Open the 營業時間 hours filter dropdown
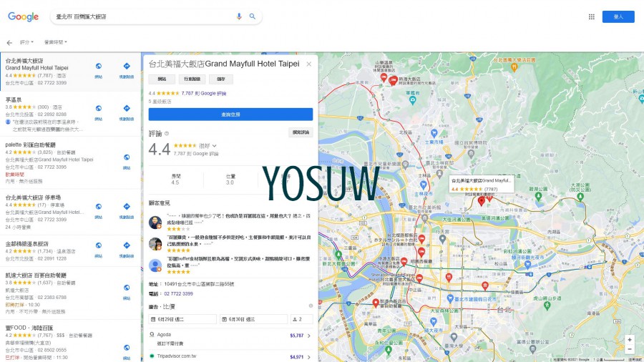This screenshot has height=362, width=644. pos(55,43)
